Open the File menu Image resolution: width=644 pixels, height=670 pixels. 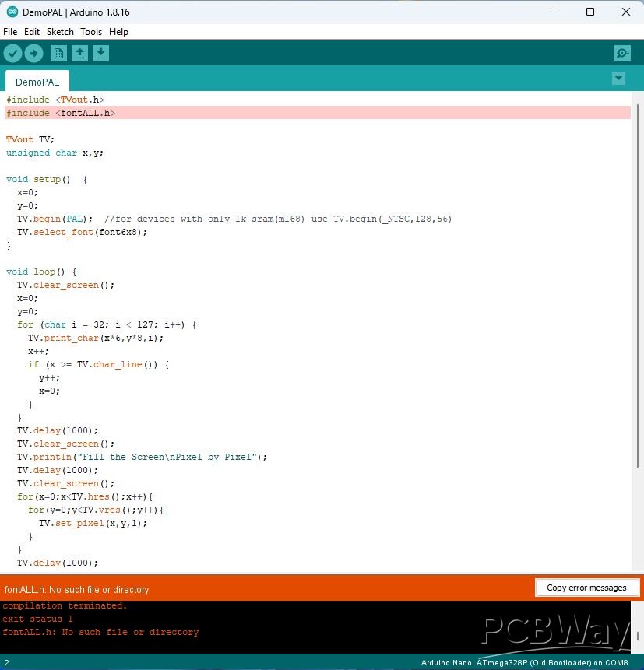[x=10, y=32]
